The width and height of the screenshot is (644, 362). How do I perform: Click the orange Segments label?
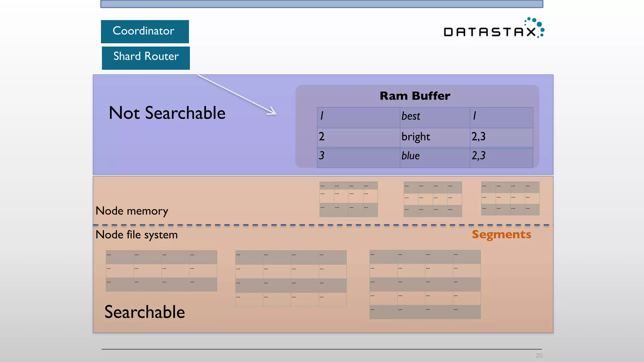point(501,234)
